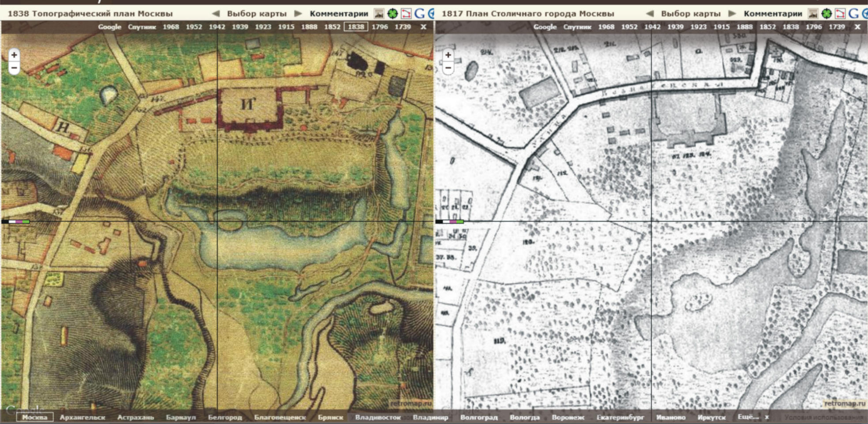Click green crosshair icon in 1838 panel

tap(392, 14)
